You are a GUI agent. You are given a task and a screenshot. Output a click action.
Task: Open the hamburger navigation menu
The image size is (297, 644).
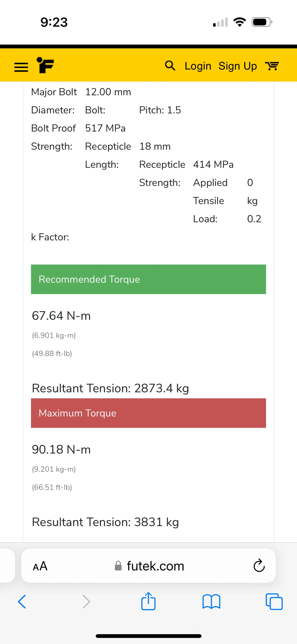(21, 67)
